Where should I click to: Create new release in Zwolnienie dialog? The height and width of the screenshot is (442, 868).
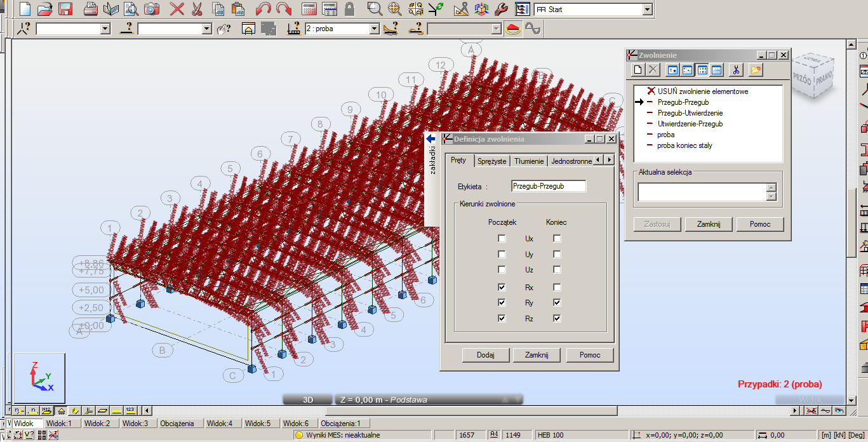[x=639, y=70]
